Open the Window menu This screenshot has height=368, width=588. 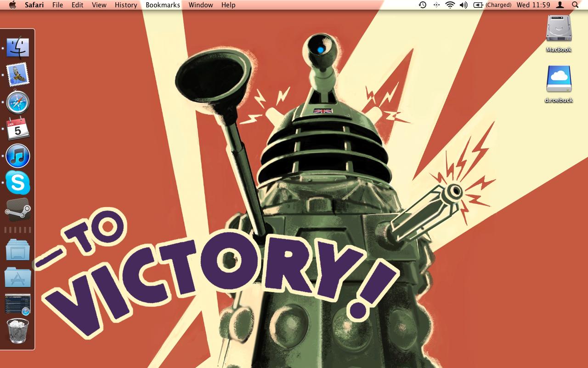201,5
